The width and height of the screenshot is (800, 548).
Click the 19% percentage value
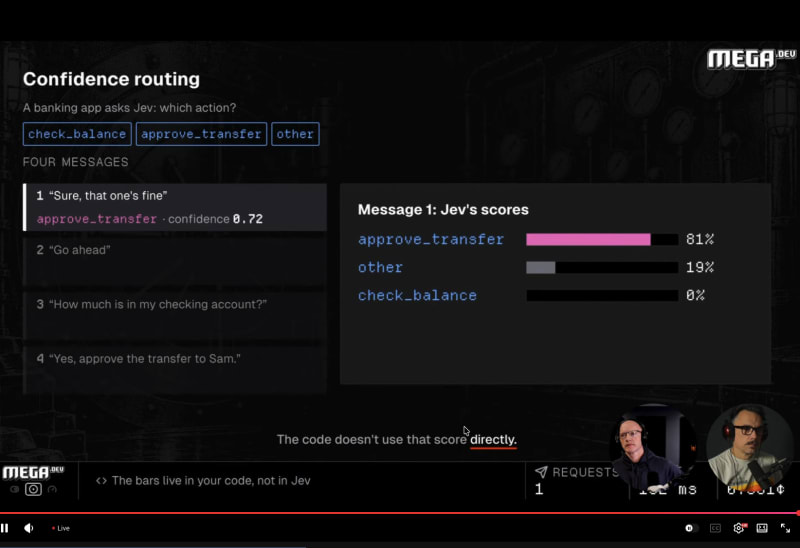(x=700, y=267)
